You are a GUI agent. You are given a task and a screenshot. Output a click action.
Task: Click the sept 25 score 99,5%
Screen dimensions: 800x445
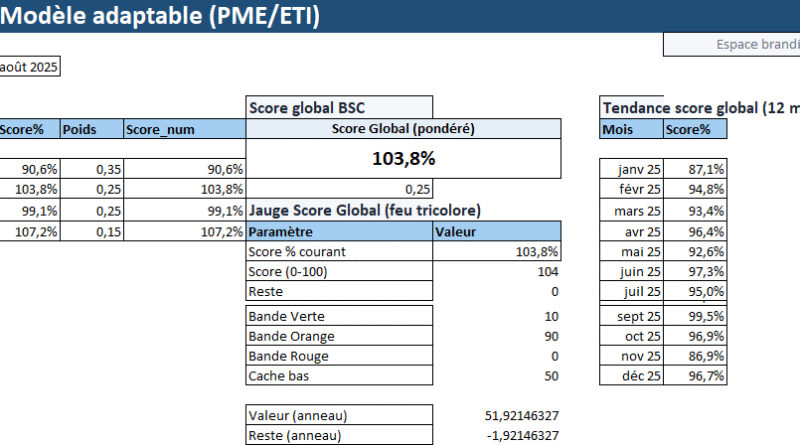(695, 316)
